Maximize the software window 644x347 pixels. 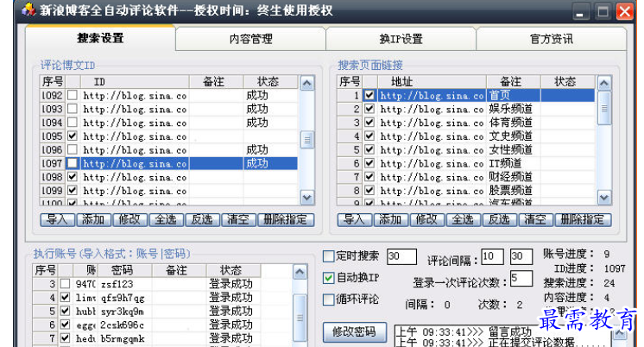(x=603, y=11)
